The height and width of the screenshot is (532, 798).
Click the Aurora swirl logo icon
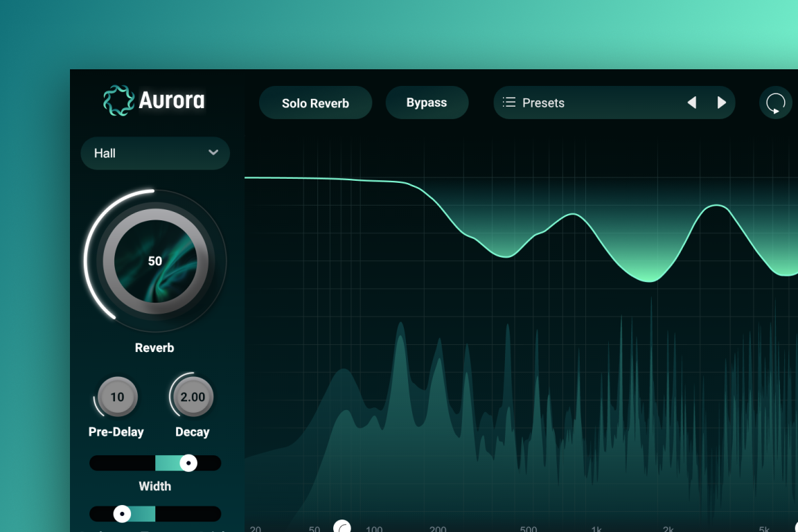tap(116, 99)
